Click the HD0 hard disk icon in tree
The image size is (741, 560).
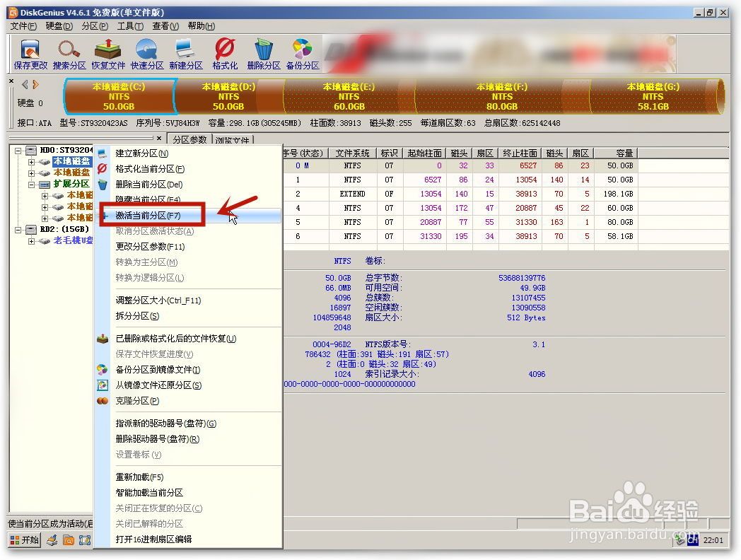point(31,151)
